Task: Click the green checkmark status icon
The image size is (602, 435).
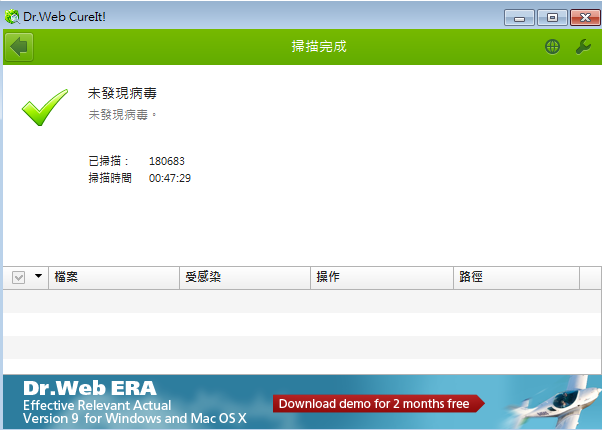Action: click(x=45, y=107)
